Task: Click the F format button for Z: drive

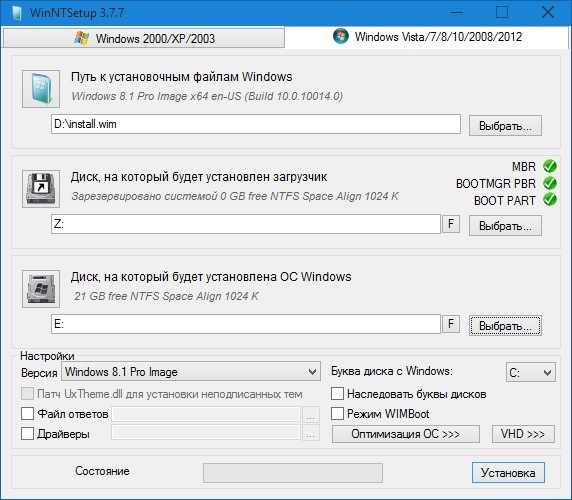Action: point(451,224)
